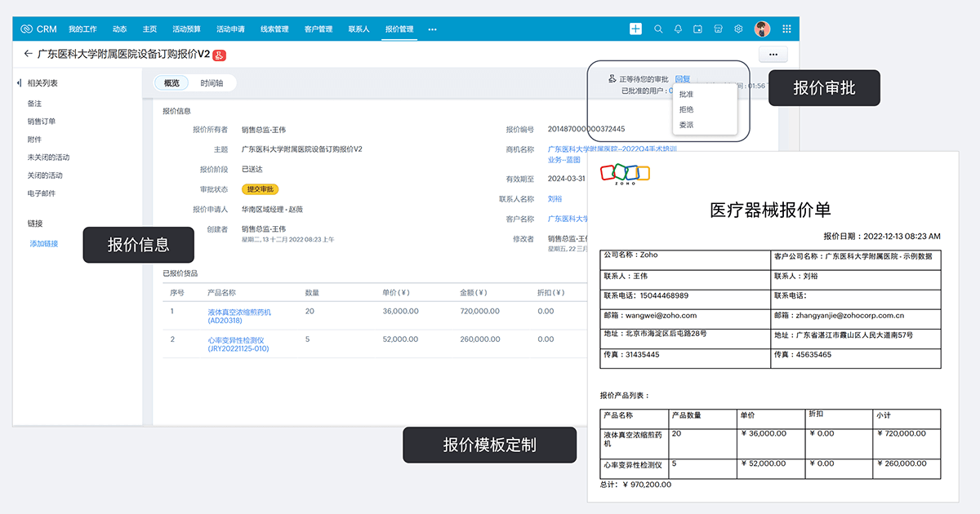Viewport: 980px width, 514px height.
Task: Choose 批准 from the approval menu
Action: [x=686, y=95]
